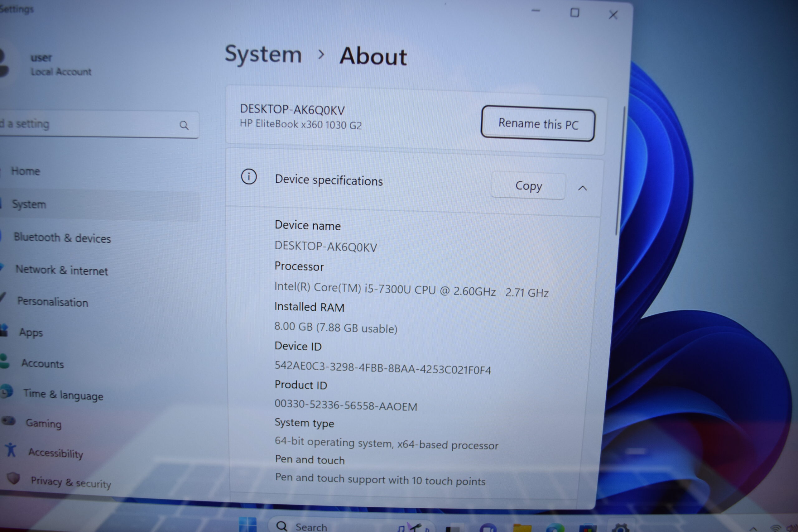The image size is (798, 532).
Task: Click the Device ID value 542AE0C3-3298 text
Action: pos(382,368)
